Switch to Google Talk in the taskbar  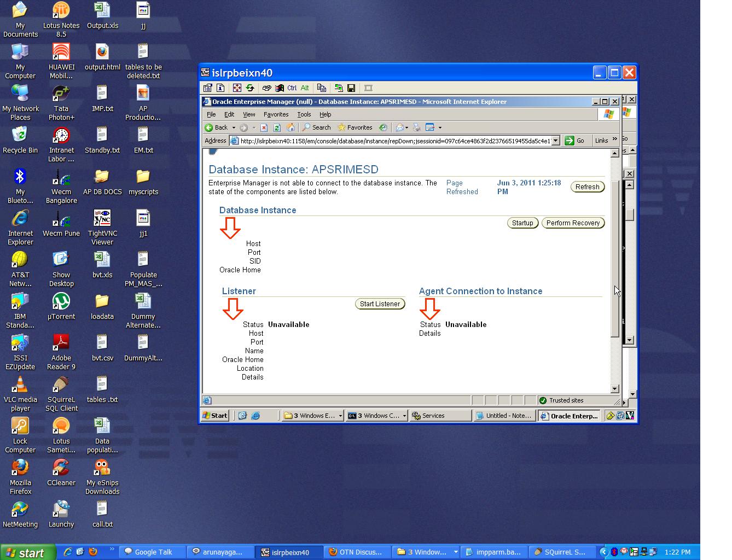(153, 552)
